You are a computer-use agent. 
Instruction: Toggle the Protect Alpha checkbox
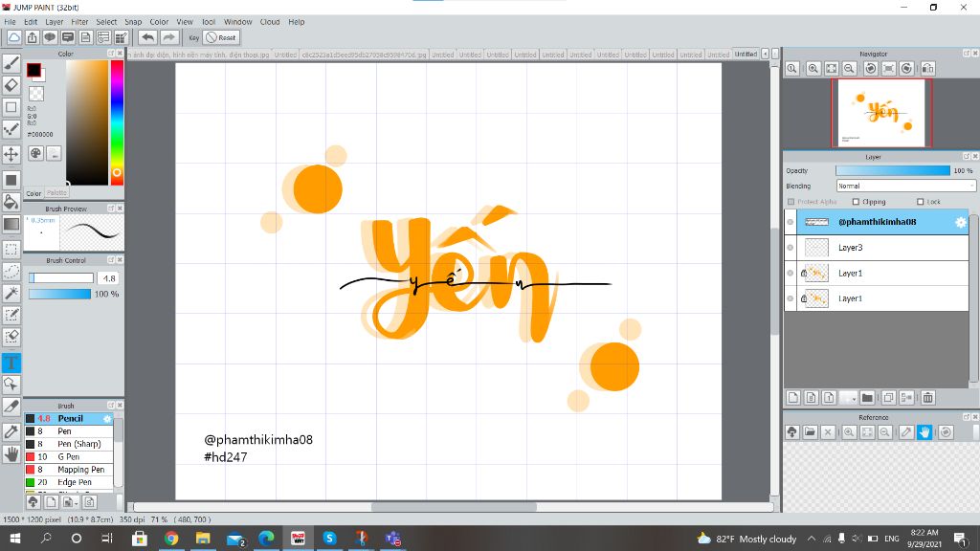tap(791, 202)
